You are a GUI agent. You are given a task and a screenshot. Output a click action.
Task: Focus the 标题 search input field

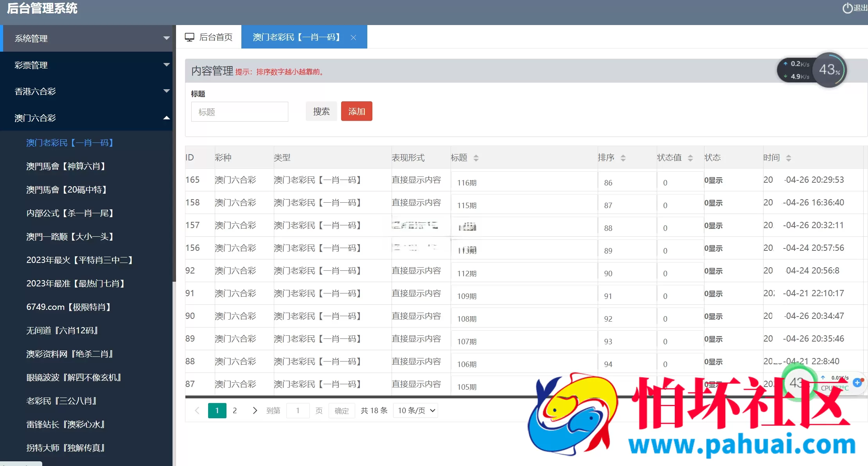(239, 112)
